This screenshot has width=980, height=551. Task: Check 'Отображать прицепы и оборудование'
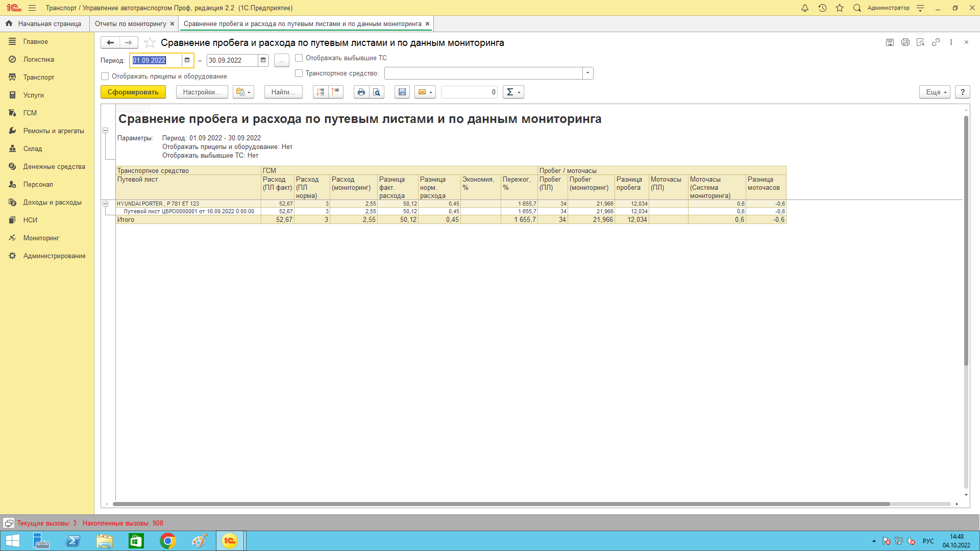point(105,77)
